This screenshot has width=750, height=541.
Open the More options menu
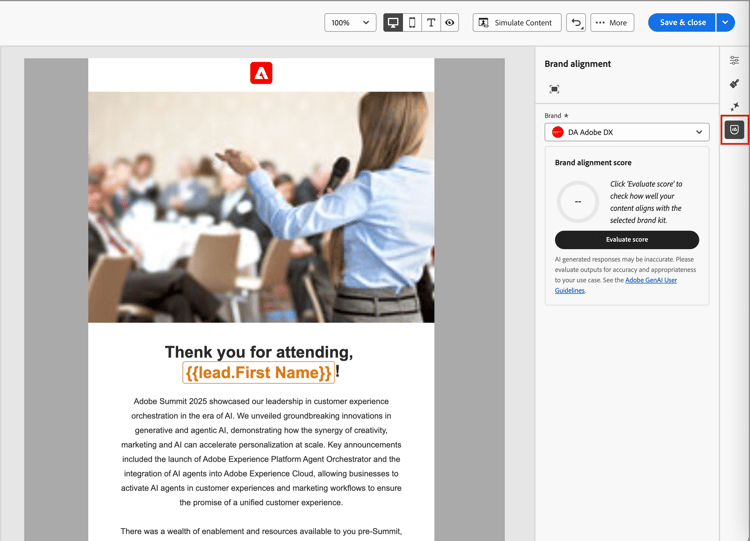tap(612, 22)
